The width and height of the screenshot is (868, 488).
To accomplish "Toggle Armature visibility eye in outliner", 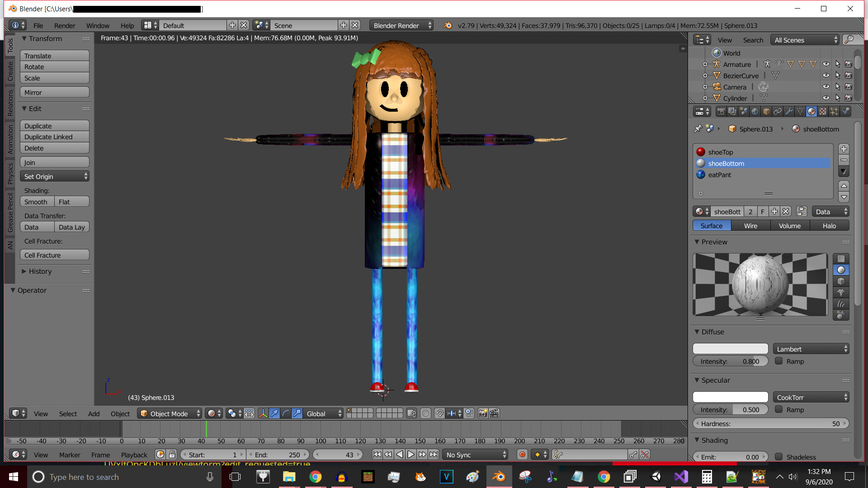I will (x=826, y=64).
